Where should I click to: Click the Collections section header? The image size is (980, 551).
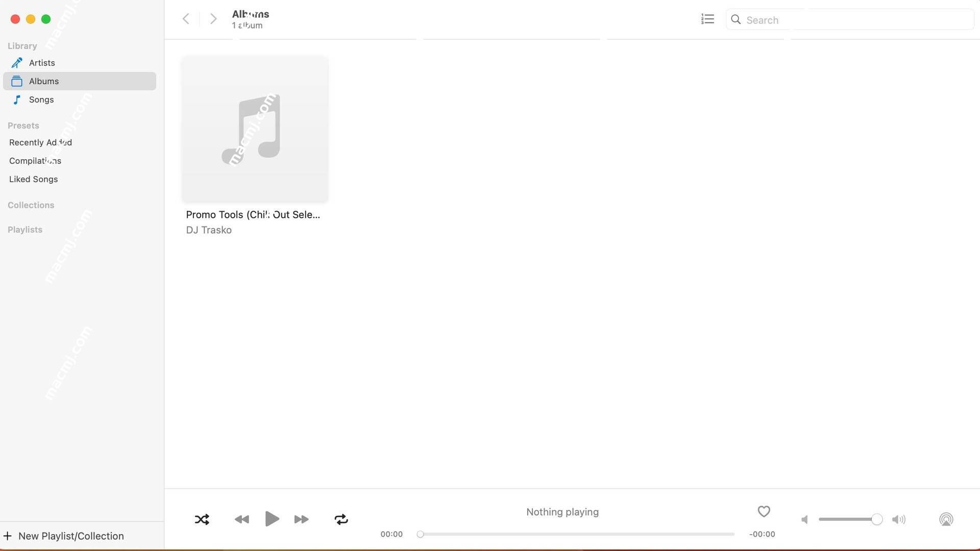[31, 205]
